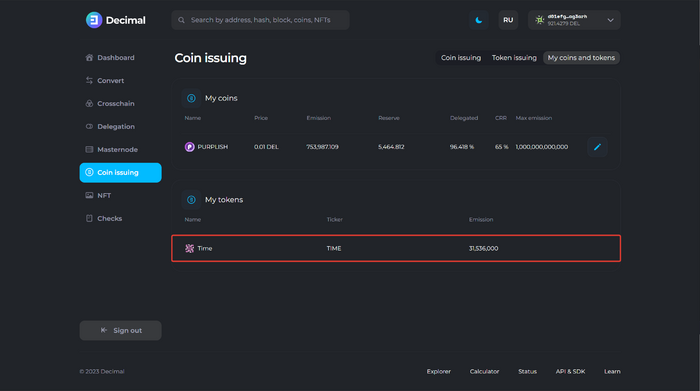Click the Time token icon
This screenshot has height=391, width=700.
190,249
